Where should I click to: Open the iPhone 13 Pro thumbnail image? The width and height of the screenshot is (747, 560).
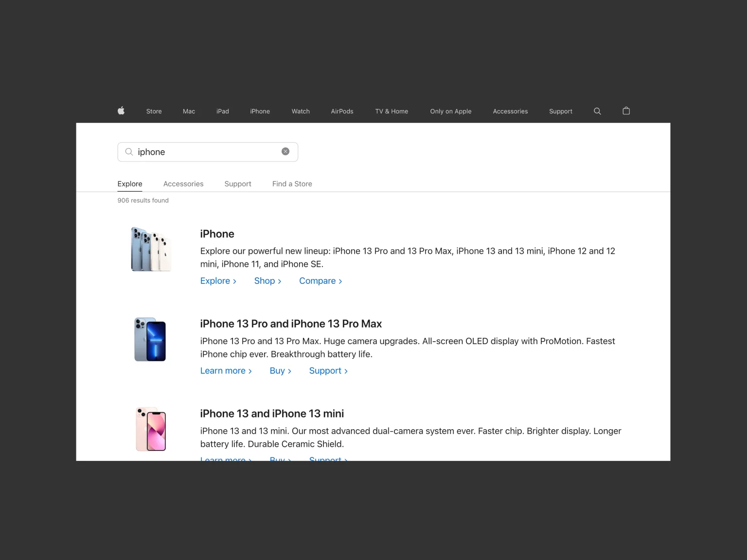(x=150, y=339)
